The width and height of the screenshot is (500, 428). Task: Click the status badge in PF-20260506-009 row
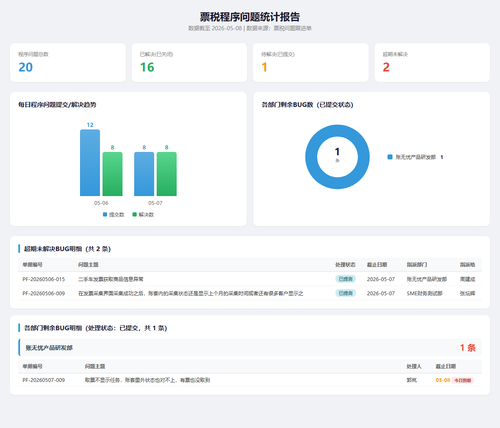345,293
